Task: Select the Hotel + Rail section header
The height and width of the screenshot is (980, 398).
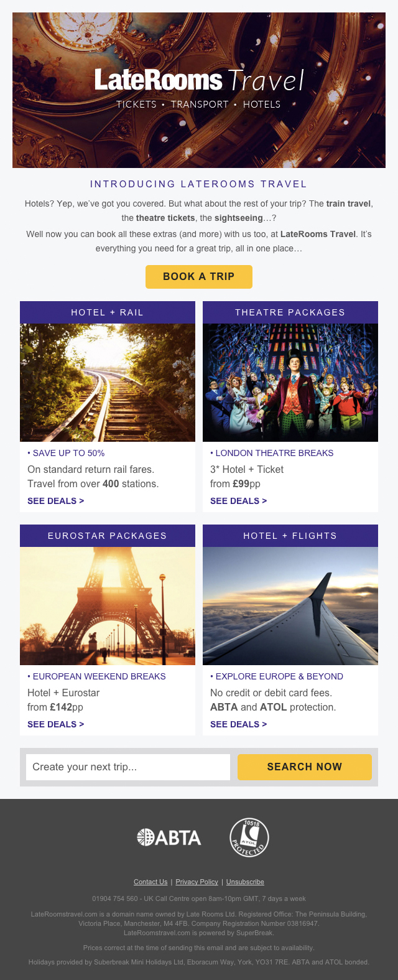Action: point(108,312)
